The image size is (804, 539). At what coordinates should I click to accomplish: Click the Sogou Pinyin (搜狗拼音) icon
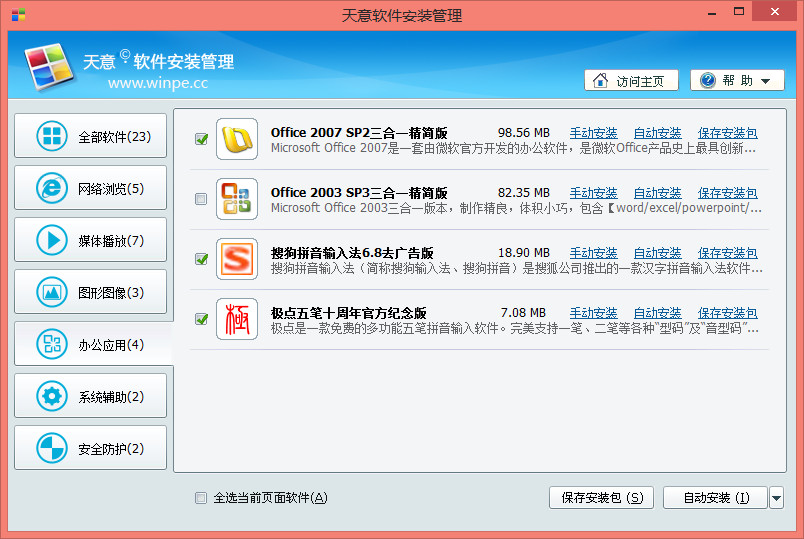pyautogui.click(x=236, y=259)
